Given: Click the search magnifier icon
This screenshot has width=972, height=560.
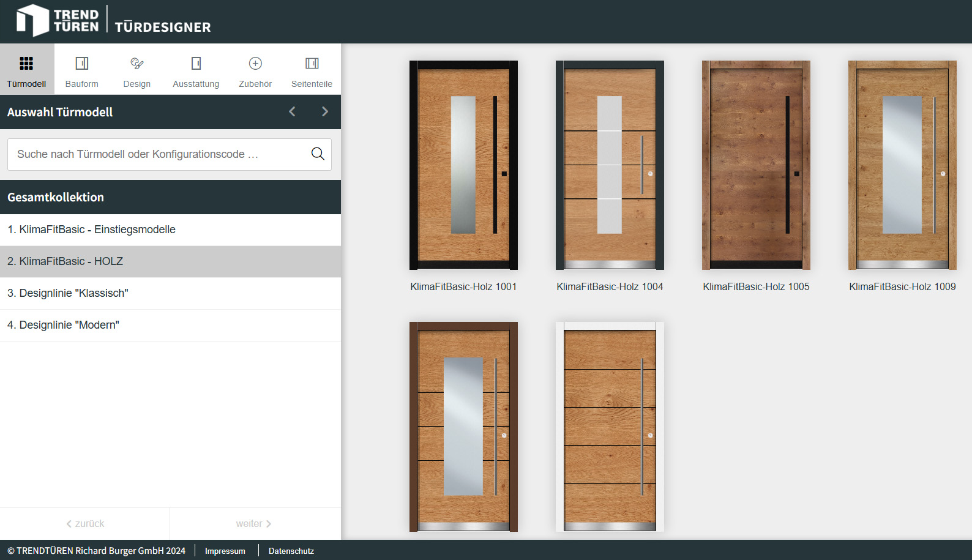Looking at the screenshot, I should click(318, 154).
